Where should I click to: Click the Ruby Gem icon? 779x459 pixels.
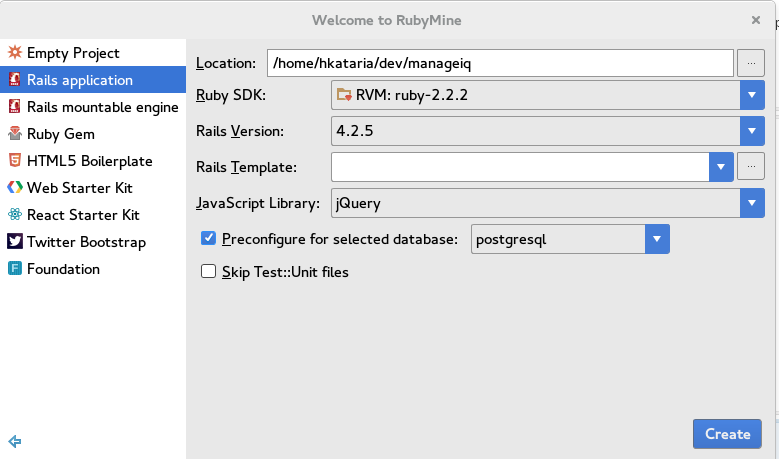pos(15,133)
